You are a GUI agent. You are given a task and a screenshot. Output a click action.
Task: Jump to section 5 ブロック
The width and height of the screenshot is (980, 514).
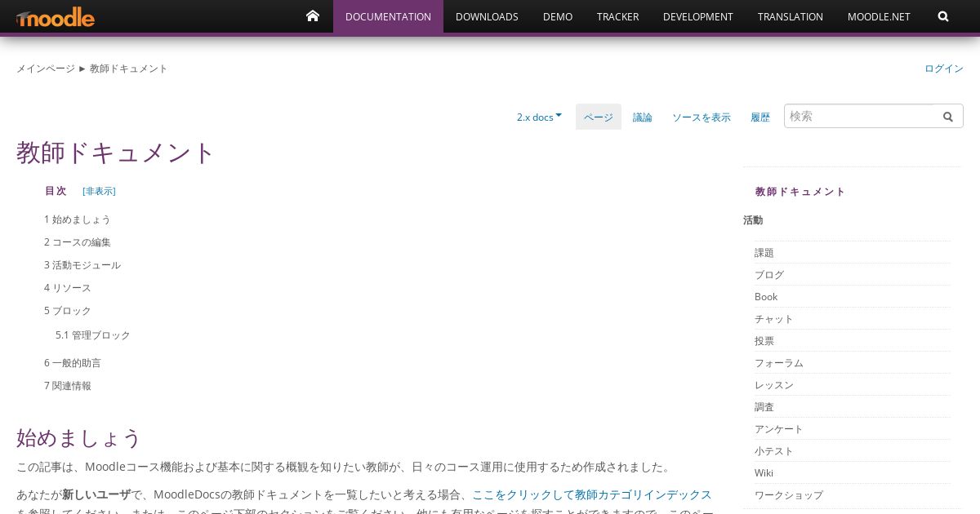click(x=68, y=311)
